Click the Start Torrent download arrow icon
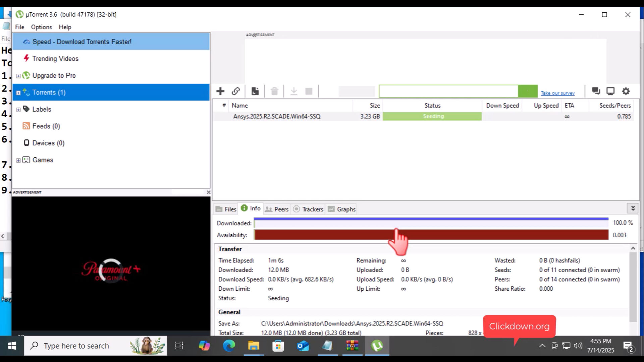 pyautogui.click(x=294, y=91)
